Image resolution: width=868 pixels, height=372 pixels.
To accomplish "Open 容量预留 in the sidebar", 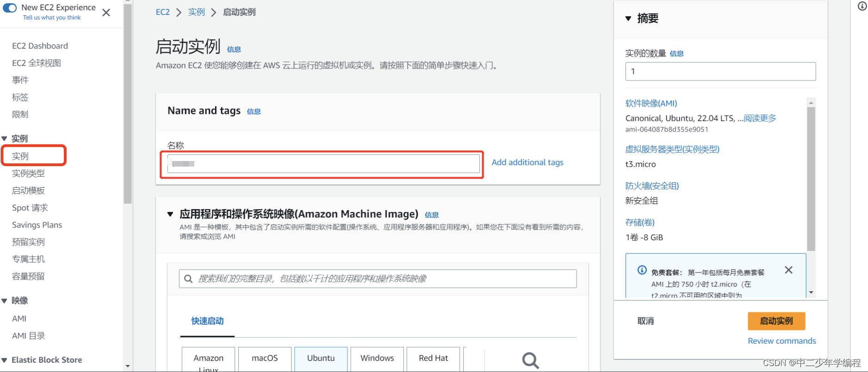I will (x=28, y=276).
